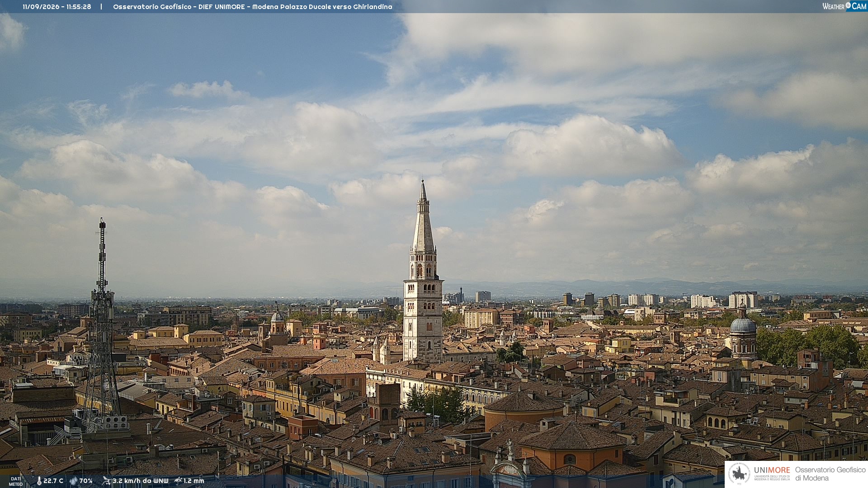This screenshot has height=488, width=868.
Task: Click the UNIMORE horseman seal emblem
Action: [739, 474]
